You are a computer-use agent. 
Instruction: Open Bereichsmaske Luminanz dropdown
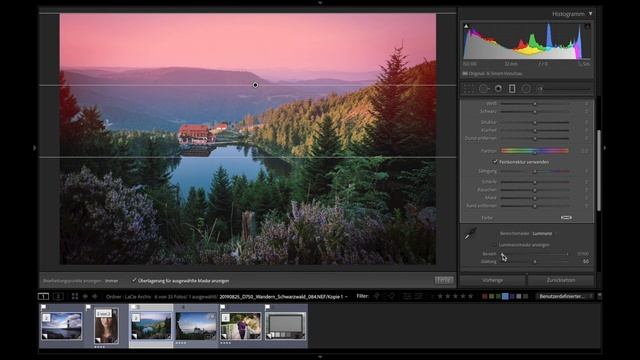pos(544,233)
